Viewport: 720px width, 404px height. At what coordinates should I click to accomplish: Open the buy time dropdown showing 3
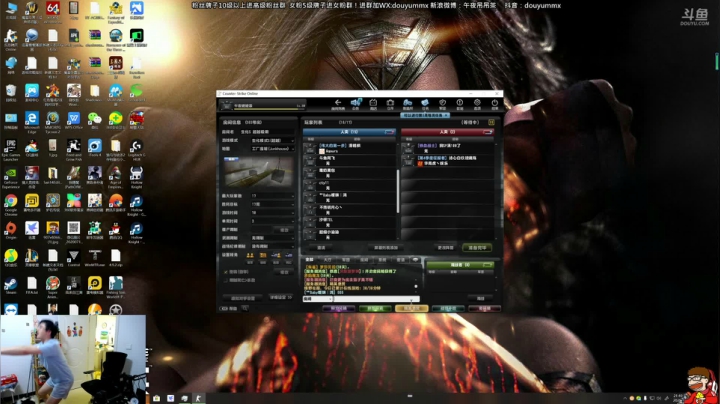point(272,221)
